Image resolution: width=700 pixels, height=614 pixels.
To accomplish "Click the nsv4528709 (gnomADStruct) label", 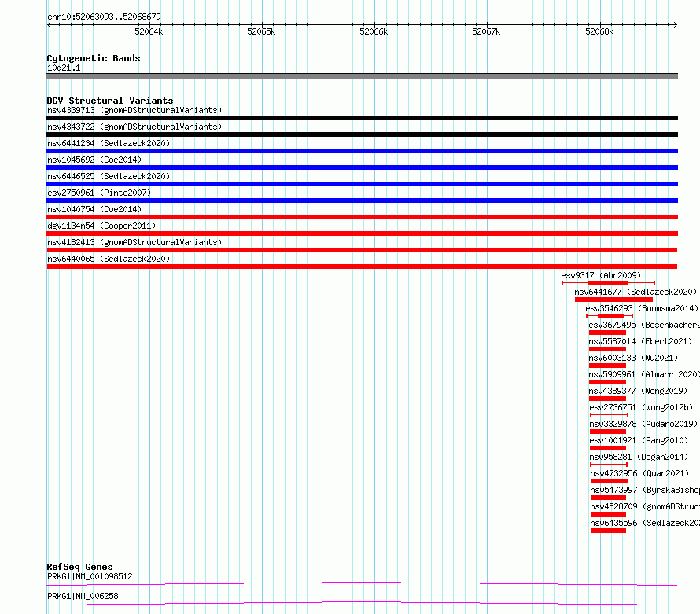I will [x=645, y=506].
